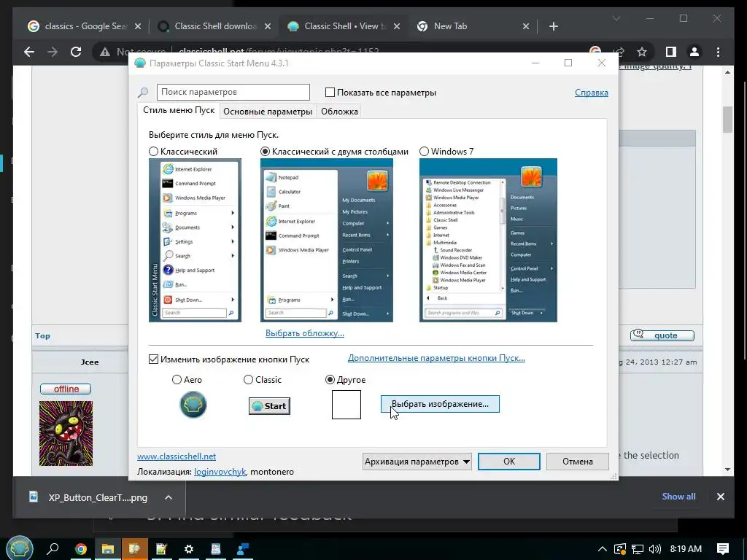Image resolution: width=747 pixels, height=560 pixels.
Task: Open taskbar search magnifier
Action: (53, 549)
